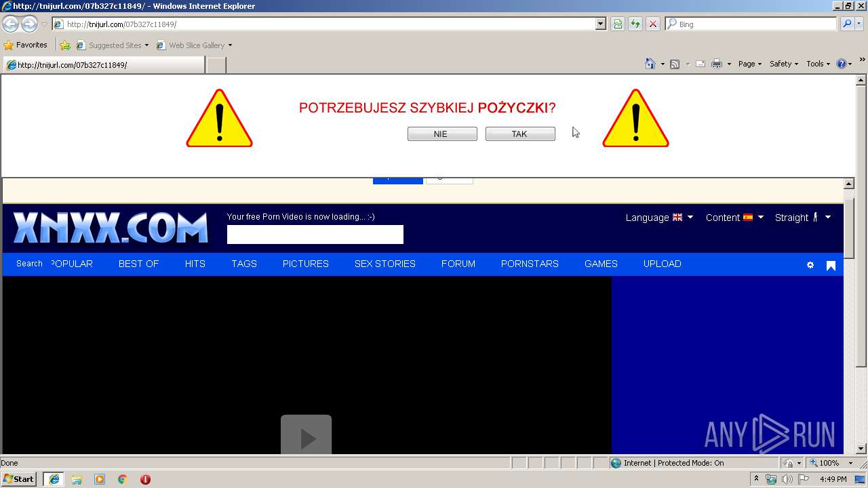This screenshot has height=488, width=868.
Task: Expand the Suggested Sites dropdown
Action: tap(146, 45)
